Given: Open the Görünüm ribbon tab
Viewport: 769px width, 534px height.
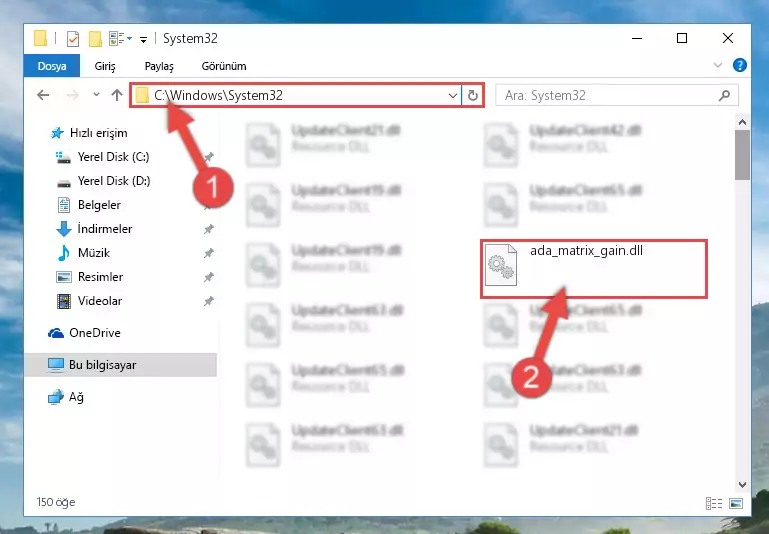Looking at the screenshot, I should coord(224,66).
